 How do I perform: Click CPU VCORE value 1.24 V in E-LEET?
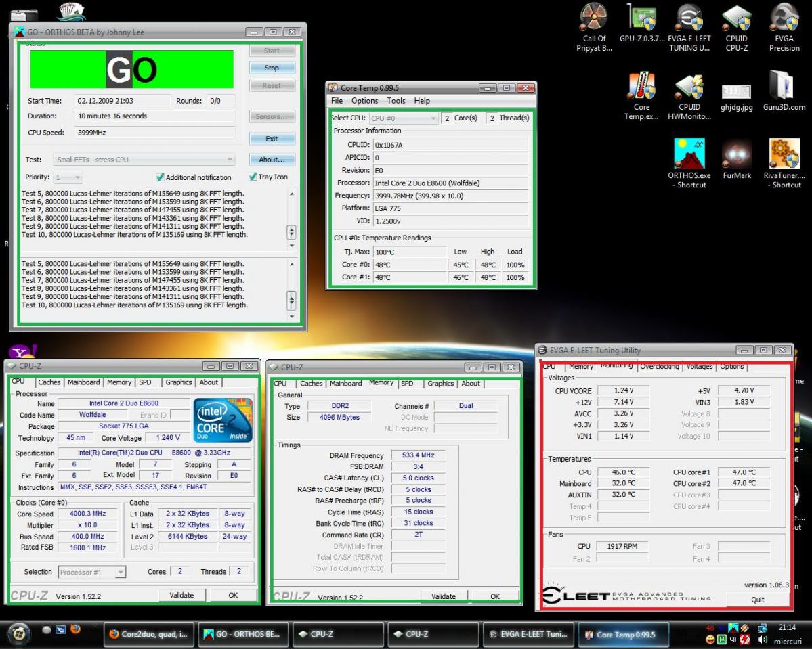624,390
